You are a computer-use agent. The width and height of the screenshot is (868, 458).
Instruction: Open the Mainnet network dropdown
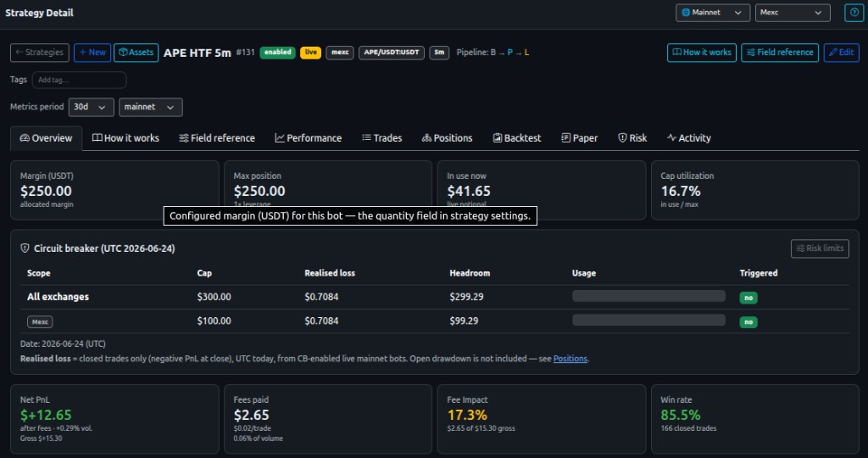pyautogui.click(x=712, y=12)
